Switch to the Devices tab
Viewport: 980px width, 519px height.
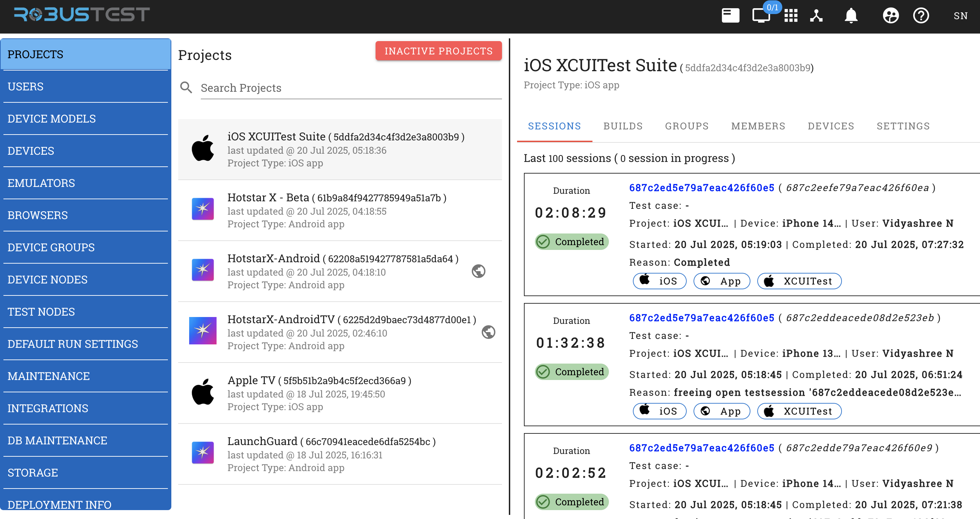pos(831,126)
